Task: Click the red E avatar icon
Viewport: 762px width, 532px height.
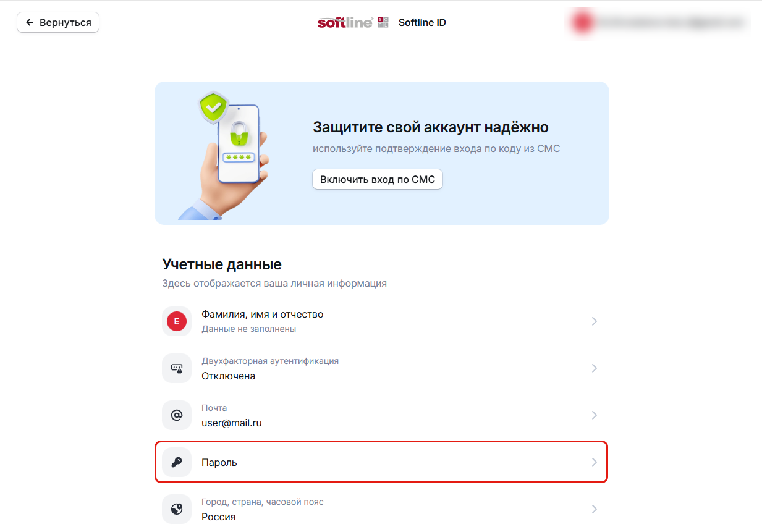Action: (177, 321)
